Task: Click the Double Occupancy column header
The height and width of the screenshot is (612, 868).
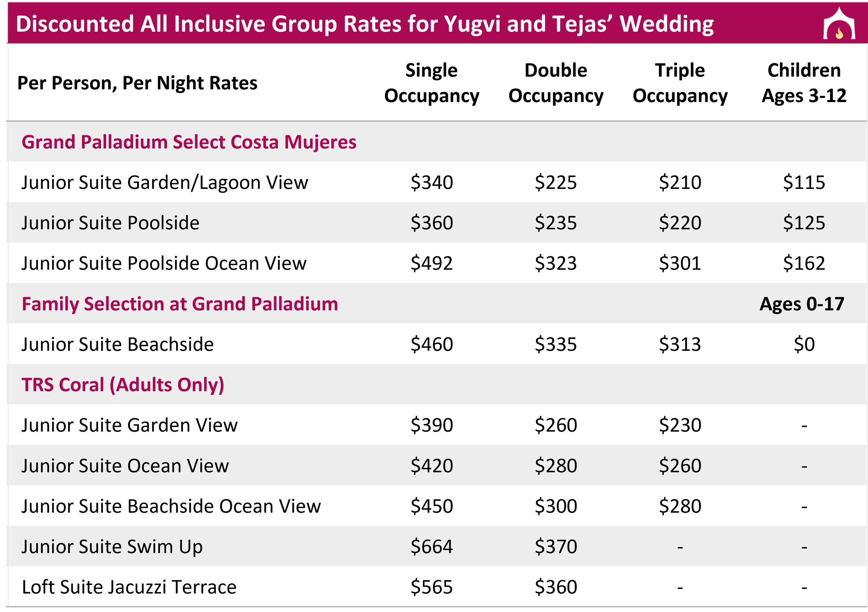Action: pos(556,83)
